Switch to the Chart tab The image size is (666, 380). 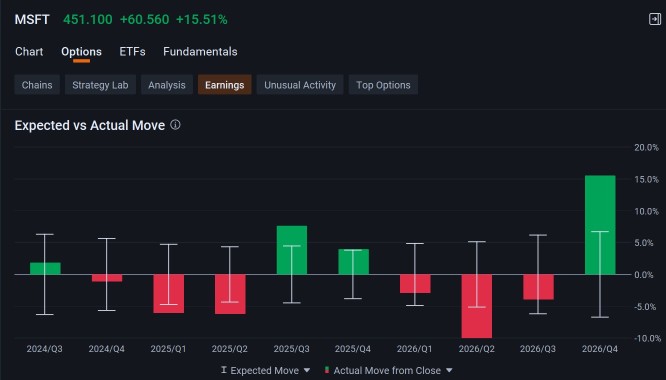tap(29, 52)
